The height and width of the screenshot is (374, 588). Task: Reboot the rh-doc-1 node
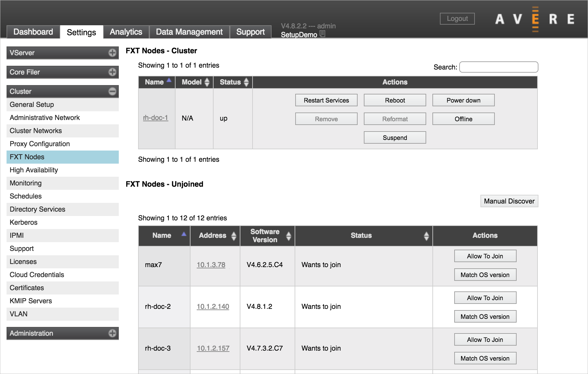point(395,100)
